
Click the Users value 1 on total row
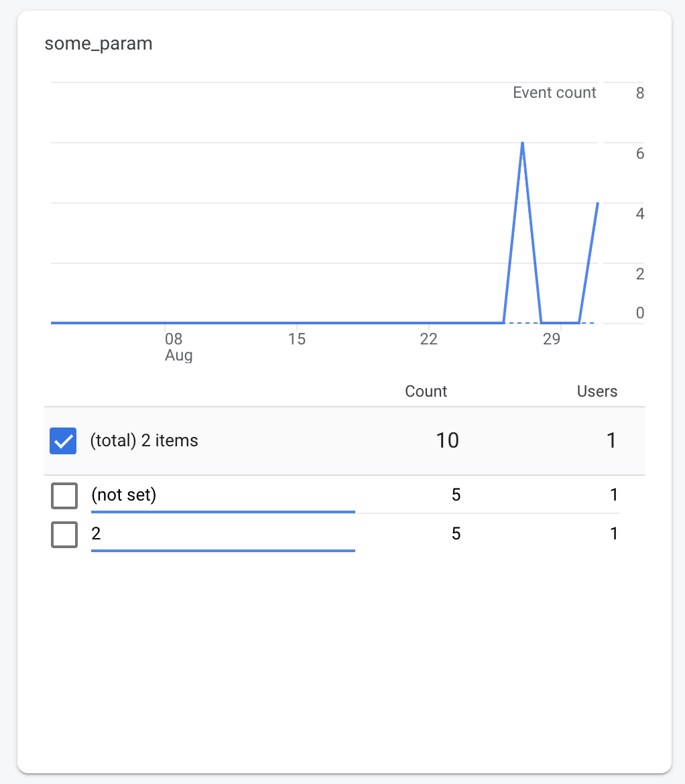(x=611, y=441)
